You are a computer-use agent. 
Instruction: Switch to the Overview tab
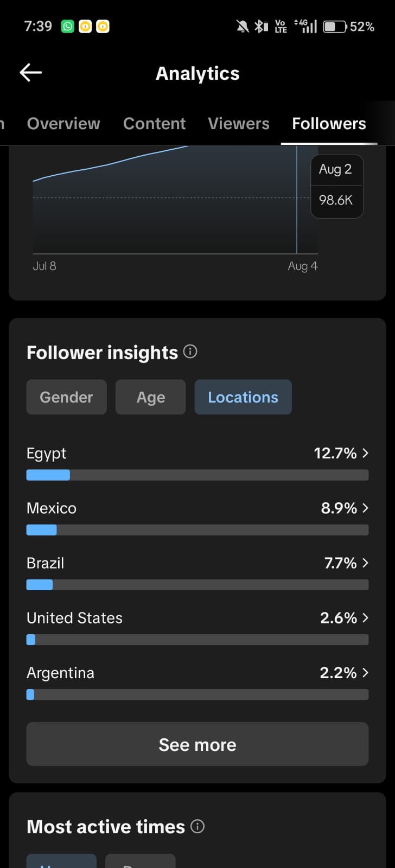63,124
